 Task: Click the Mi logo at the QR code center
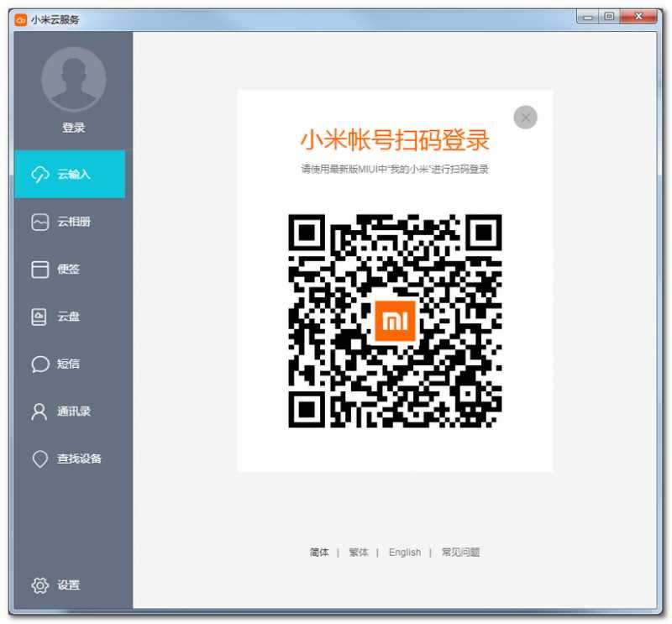(x=396, y=320)
